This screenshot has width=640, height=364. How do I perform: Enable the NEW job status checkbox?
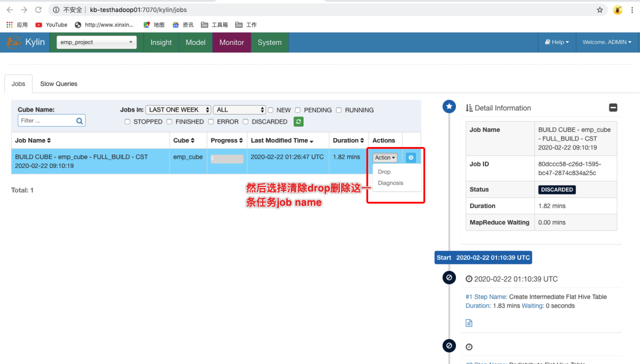pyautogui.click(x=270, y=110)
